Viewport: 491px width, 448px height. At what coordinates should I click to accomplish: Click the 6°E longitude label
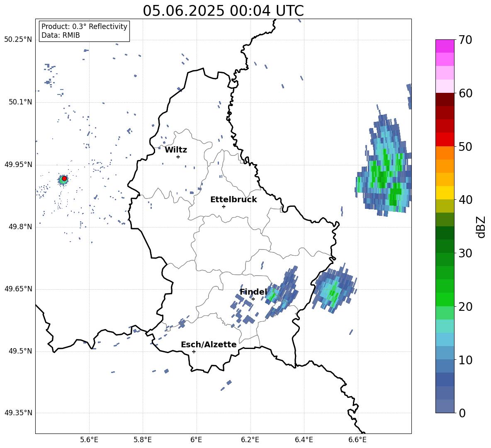(x=197, y=440)
